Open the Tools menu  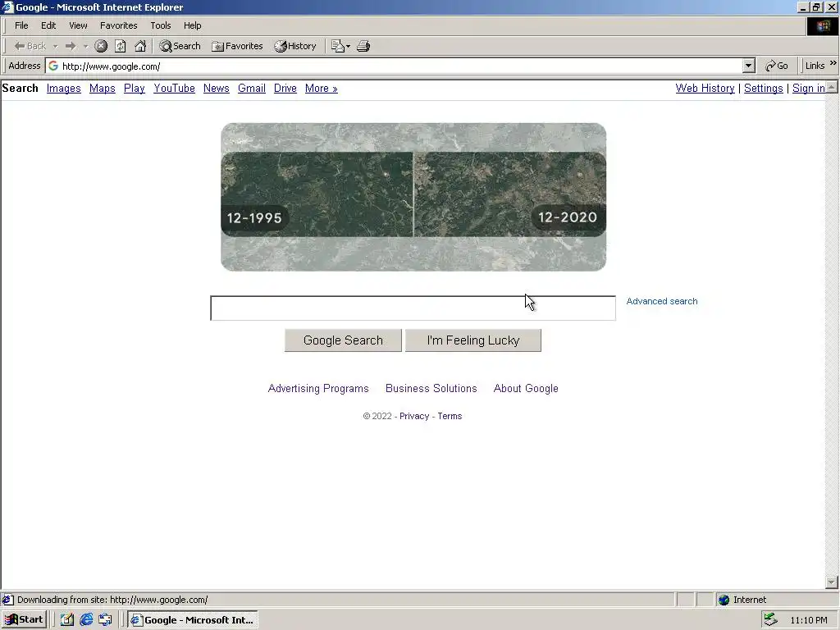(160, 25)
